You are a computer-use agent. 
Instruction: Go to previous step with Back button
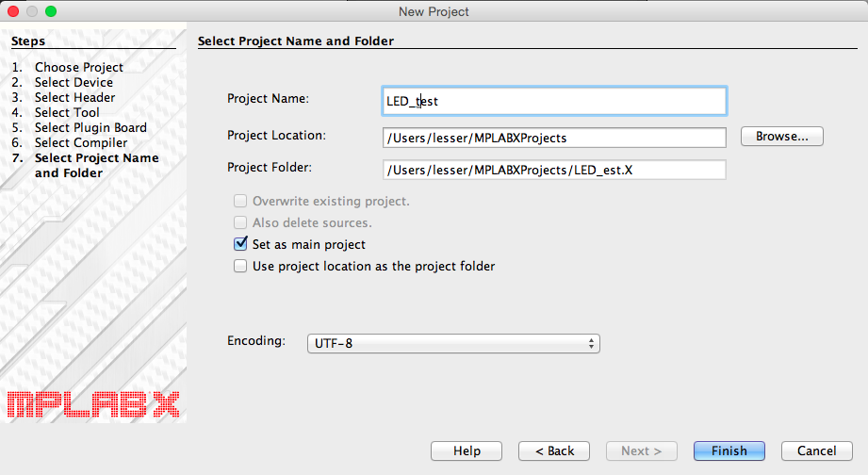click(554, 450)
